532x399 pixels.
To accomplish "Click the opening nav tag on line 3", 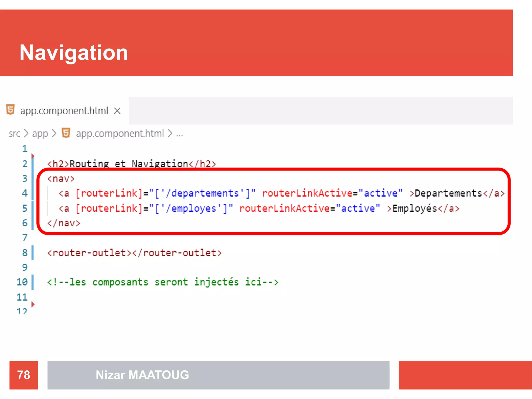I will (61, 179).
